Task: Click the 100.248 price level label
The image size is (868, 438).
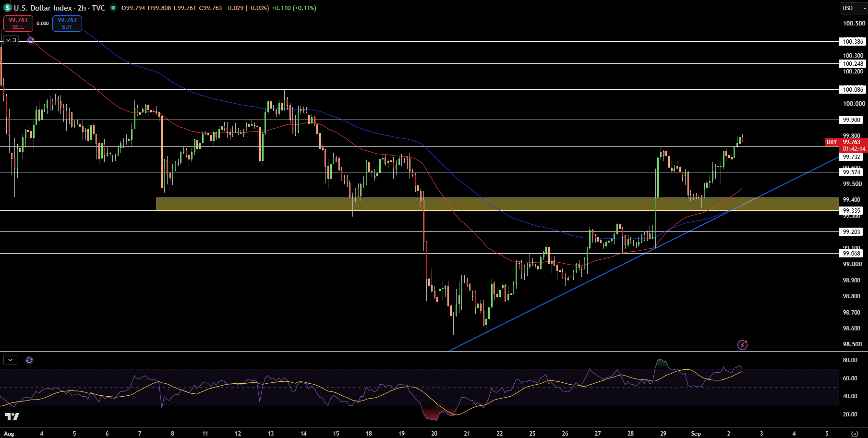Action: (853, 64)
